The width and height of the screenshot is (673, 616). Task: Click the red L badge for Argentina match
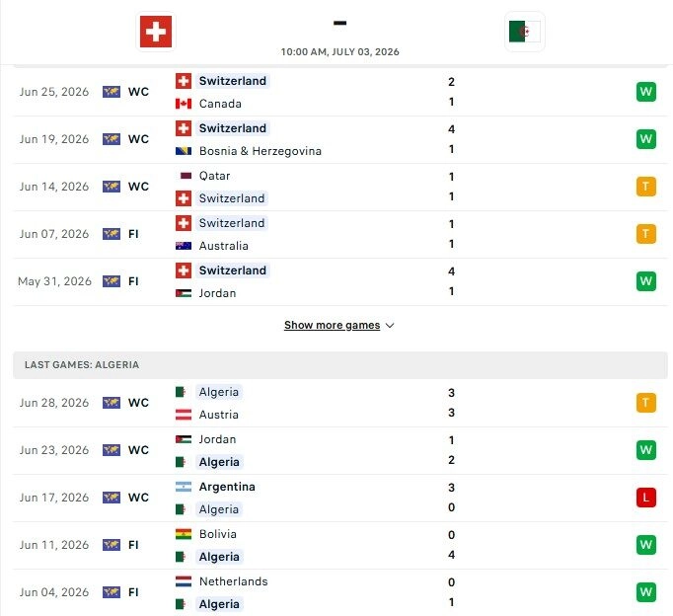pyautogui.click(x=646, y=498)
